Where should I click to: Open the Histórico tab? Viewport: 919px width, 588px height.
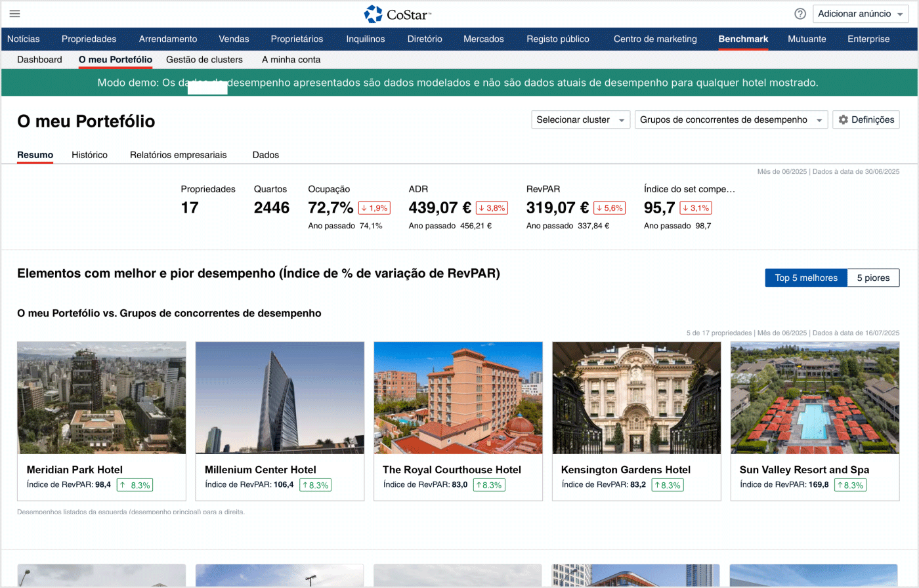[89, 155]
